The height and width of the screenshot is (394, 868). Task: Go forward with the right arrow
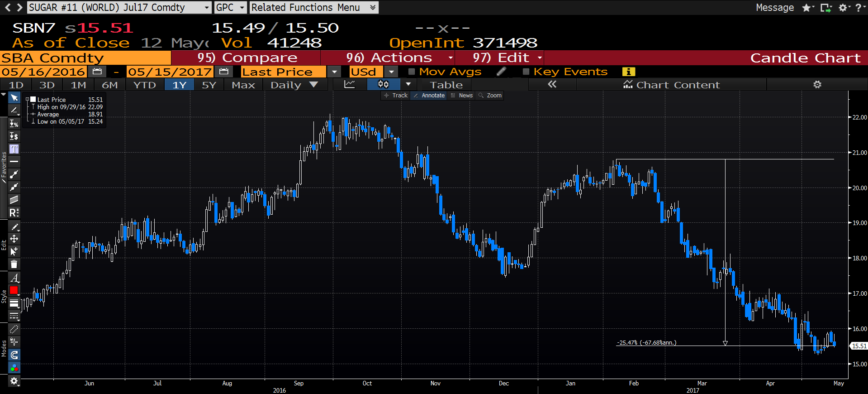pos(19,7)
